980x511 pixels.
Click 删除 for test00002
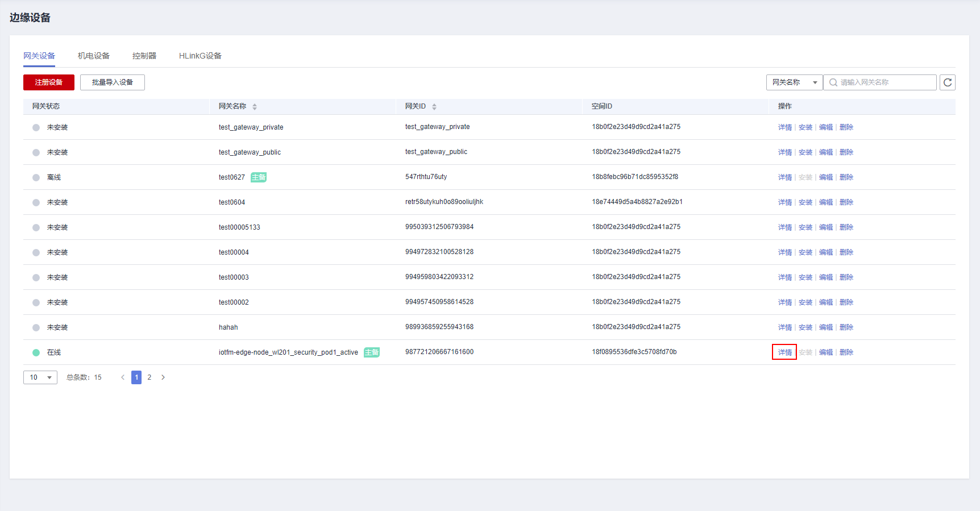846,302
